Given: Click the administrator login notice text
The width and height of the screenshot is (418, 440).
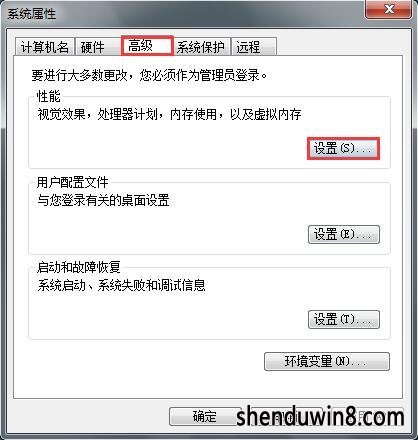Looking at the screenshot, I should tap(149, 75).
